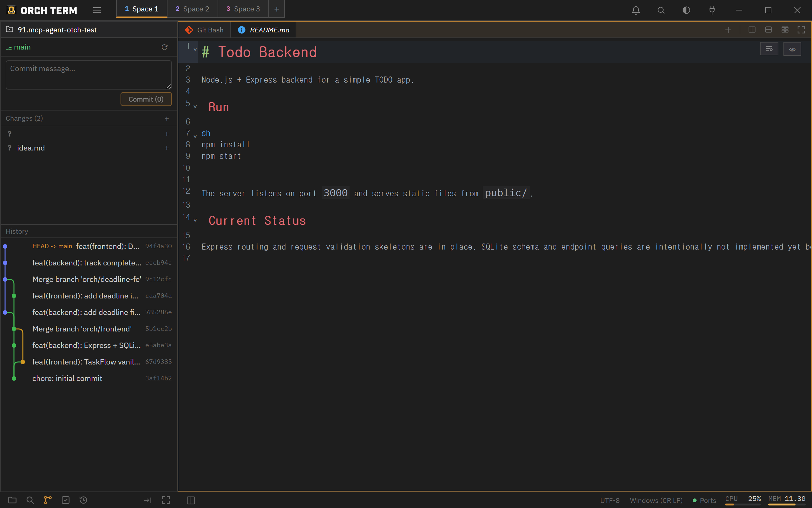Open the hamburger menu next to ORCH TERM
Viewport: 812px width, 508px height.
97,10
